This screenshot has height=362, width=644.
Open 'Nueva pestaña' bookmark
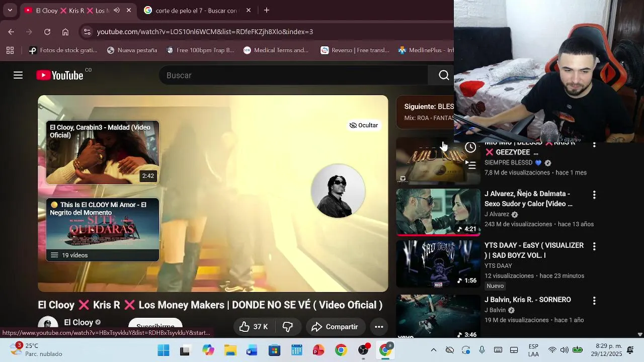pyautogui.click(x=132, y=50)
